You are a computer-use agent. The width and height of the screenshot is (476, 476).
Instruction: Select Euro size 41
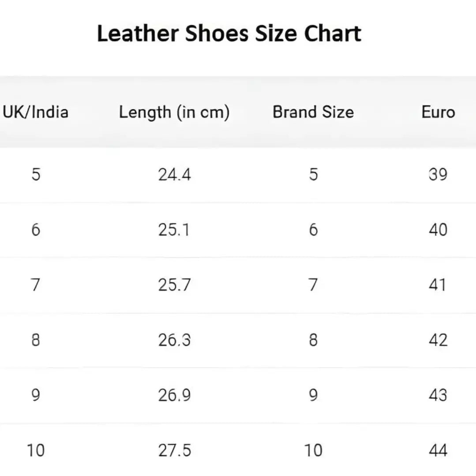coord(438,285)
